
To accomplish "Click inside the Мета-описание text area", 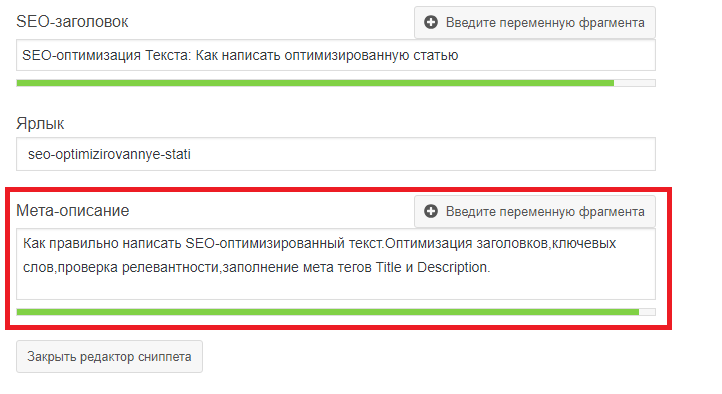I will point(336,264).
